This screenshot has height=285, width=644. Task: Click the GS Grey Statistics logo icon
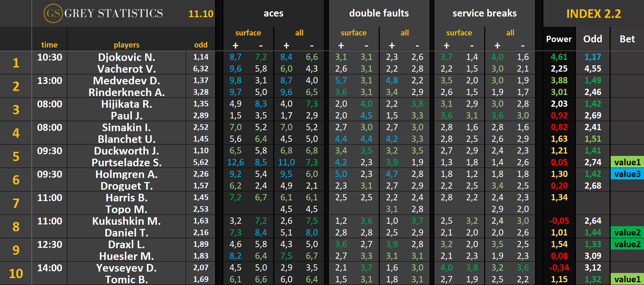click(x=53, y=13)
